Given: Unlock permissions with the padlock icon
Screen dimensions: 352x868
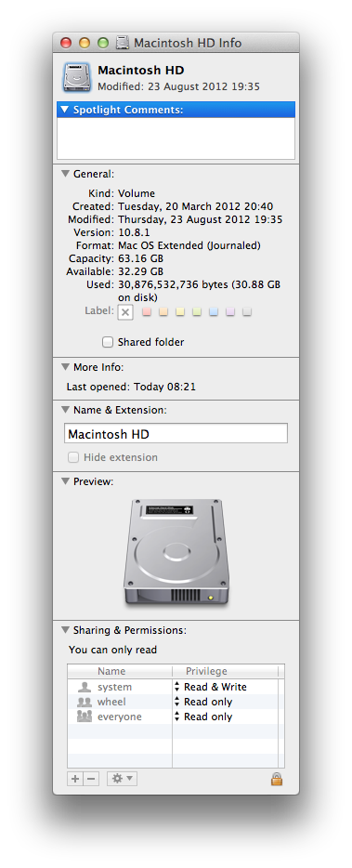Looking at the screenshot, I should click(277, 779).
